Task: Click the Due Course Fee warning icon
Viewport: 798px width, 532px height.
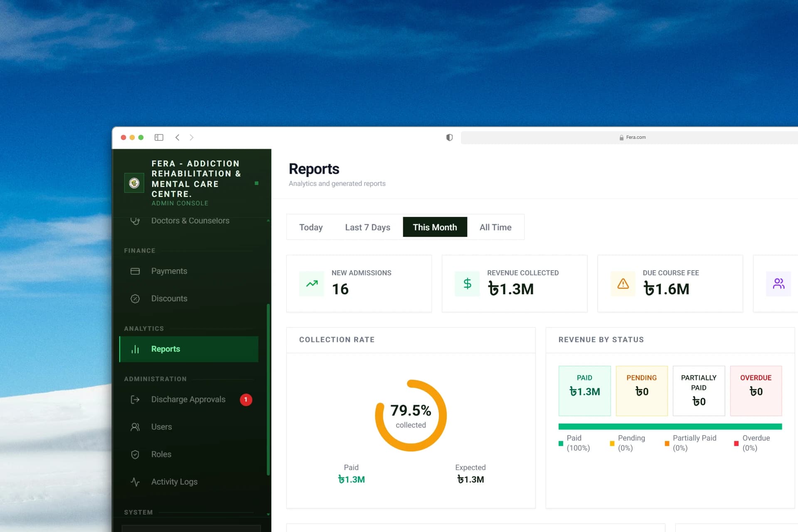Action: [623, 284]
